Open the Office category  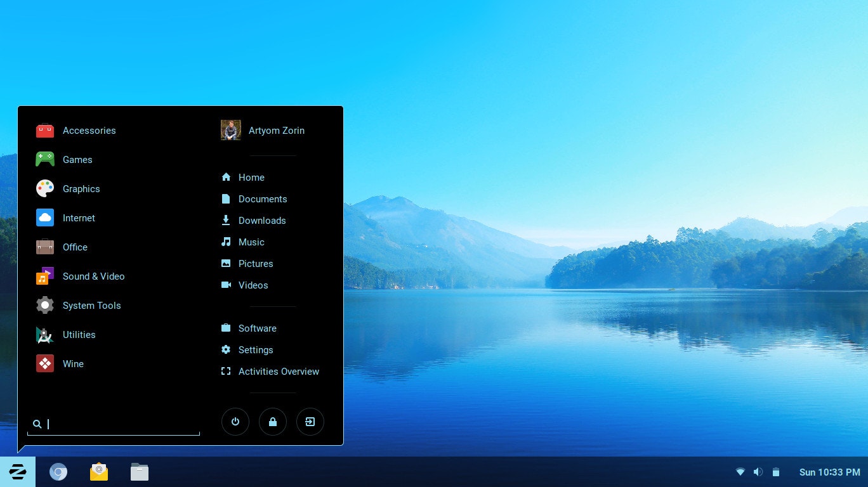(75, 247)
